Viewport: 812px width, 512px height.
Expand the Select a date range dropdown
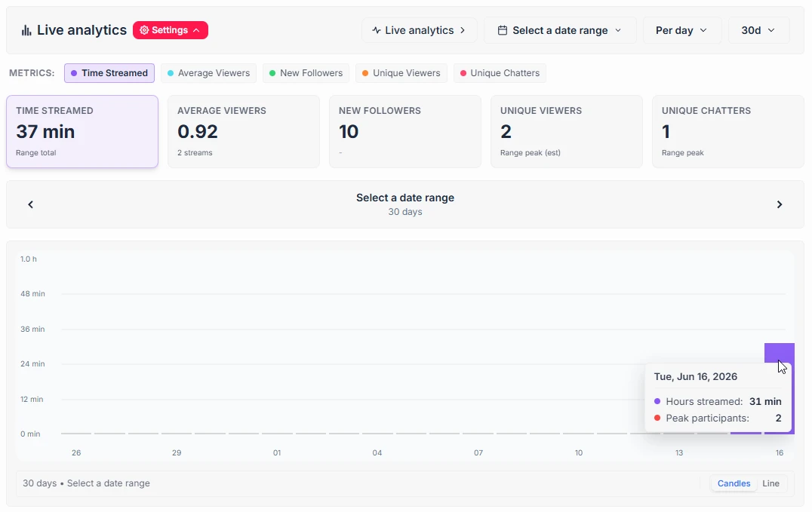coord(560,30)
